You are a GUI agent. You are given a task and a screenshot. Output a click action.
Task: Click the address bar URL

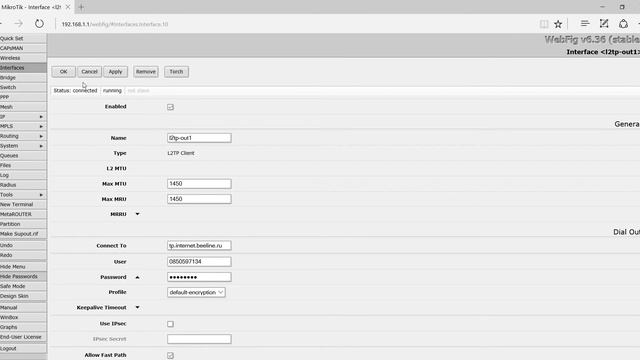click(x=115, y=24)
